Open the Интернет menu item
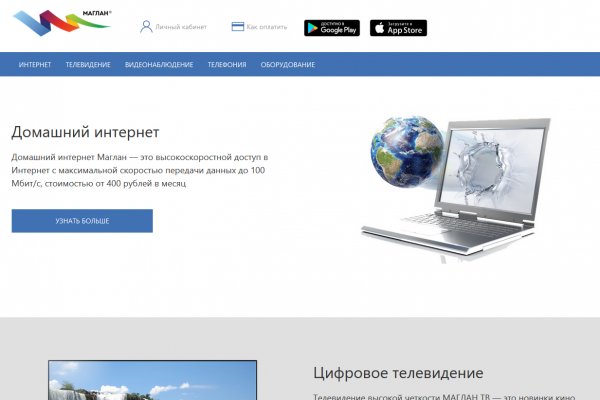Image resolution: width=600 pixels, height=400 pixels. coord(35,65)
